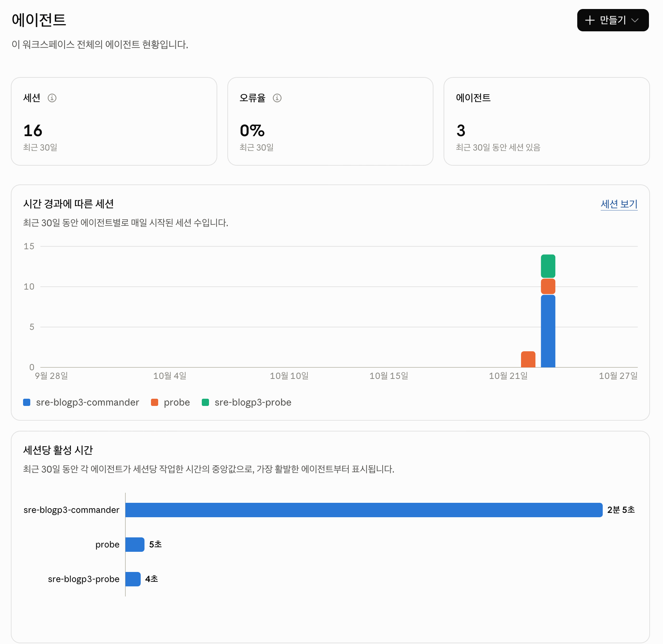Image resolution: width=663 pixels, height=644 pixels.
Task: Open the 세션 보기 link
Action: [x=619, y=204]
